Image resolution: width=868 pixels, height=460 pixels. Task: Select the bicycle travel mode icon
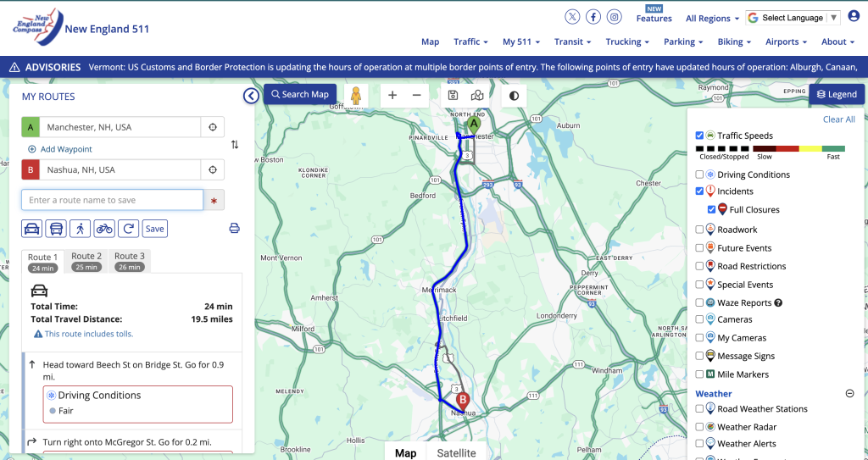[104, 229]
